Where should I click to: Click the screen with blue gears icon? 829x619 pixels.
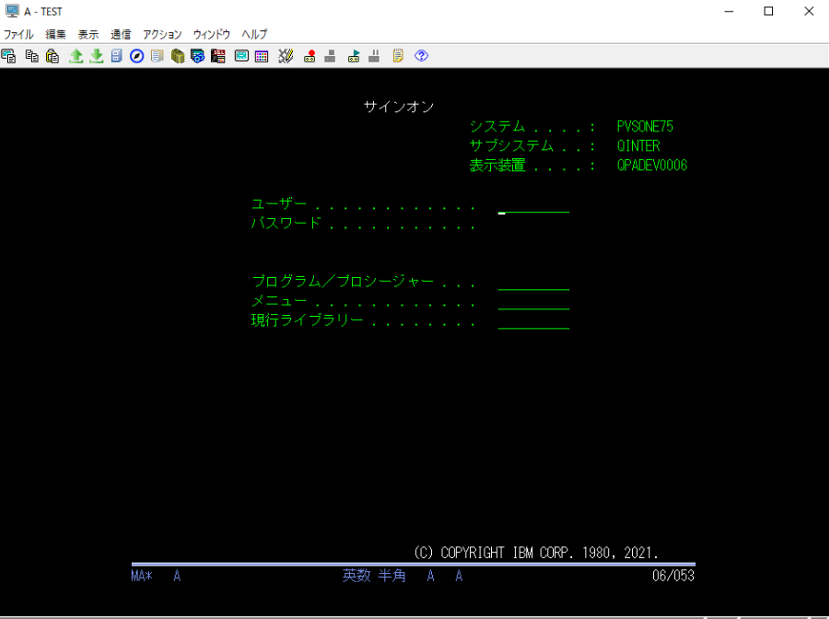198,56
